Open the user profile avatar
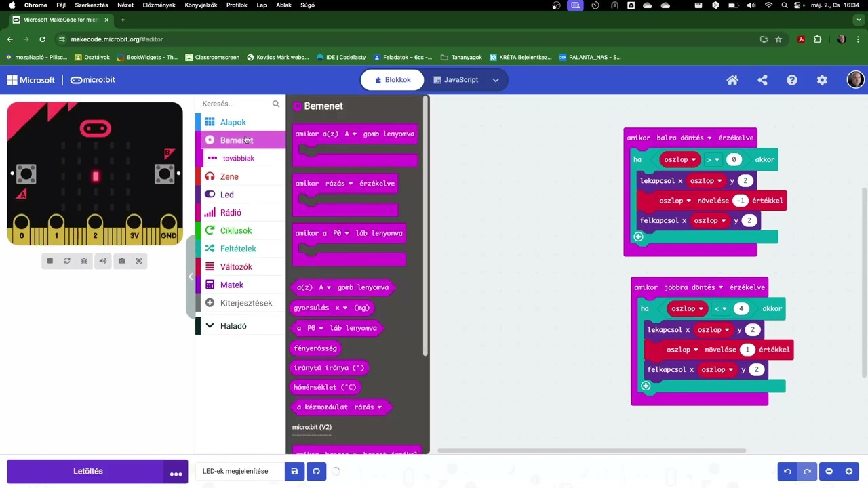 click(855, 79)
